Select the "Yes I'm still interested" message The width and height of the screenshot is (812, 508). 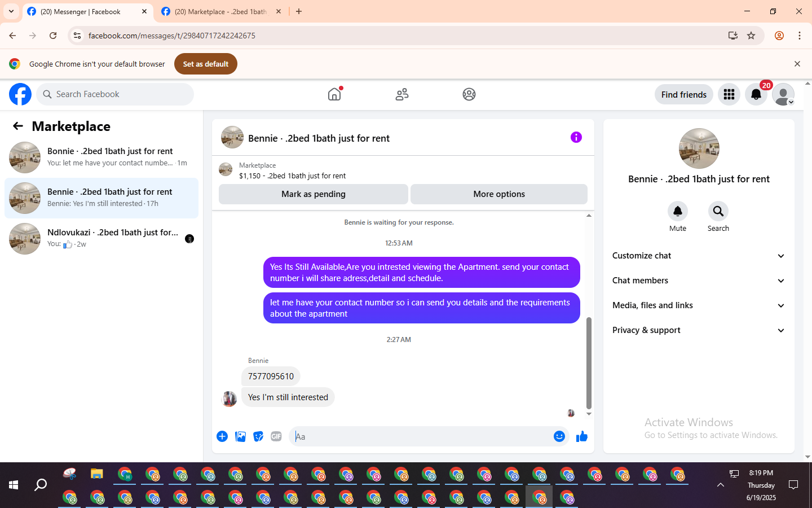288,397
